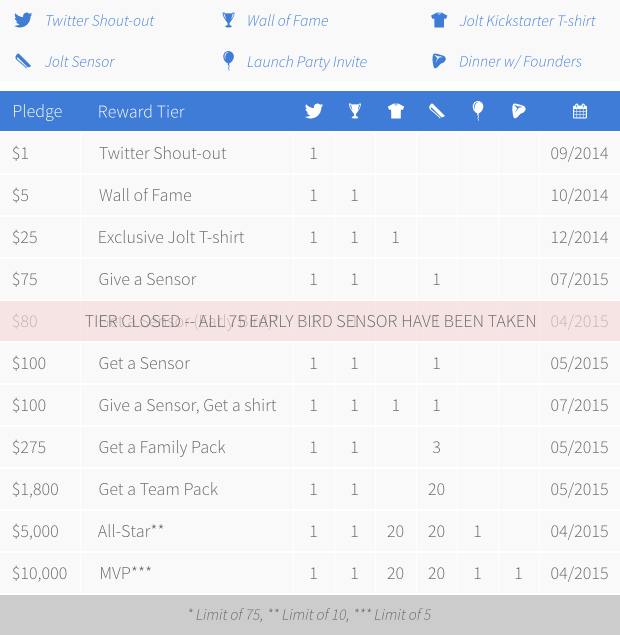Select the Get a Family Pack tier
The height and width of the screenshot is (635, 620).
(162, 447)
